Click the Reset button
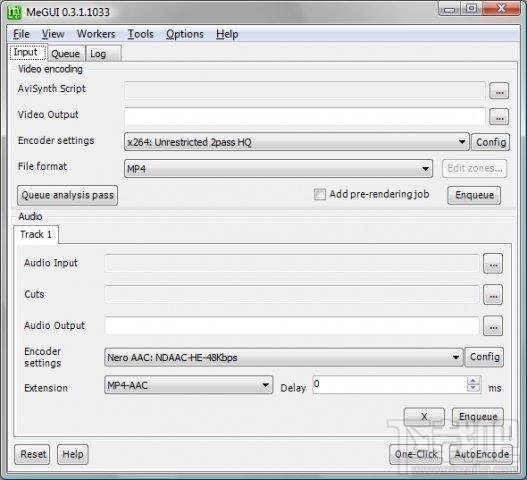The height and width of the screenshot is (480, 527). pyautogui.click(x=32, y=454)
